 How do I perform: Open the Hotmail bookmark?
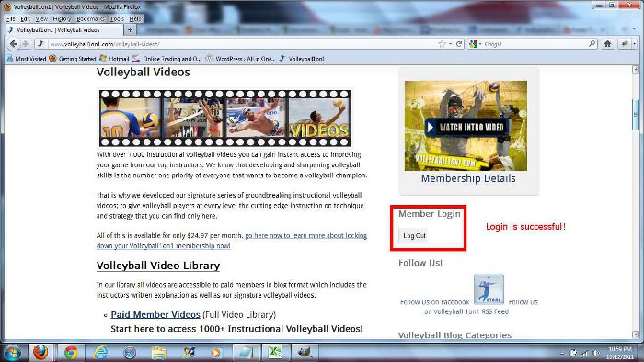114,59
